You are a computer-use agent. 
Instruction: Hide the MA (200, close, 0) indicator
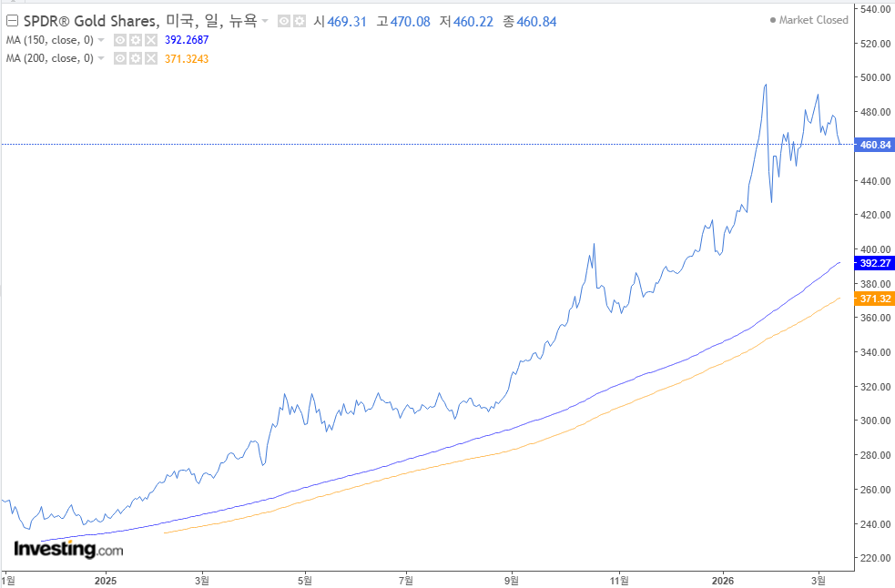120,58
